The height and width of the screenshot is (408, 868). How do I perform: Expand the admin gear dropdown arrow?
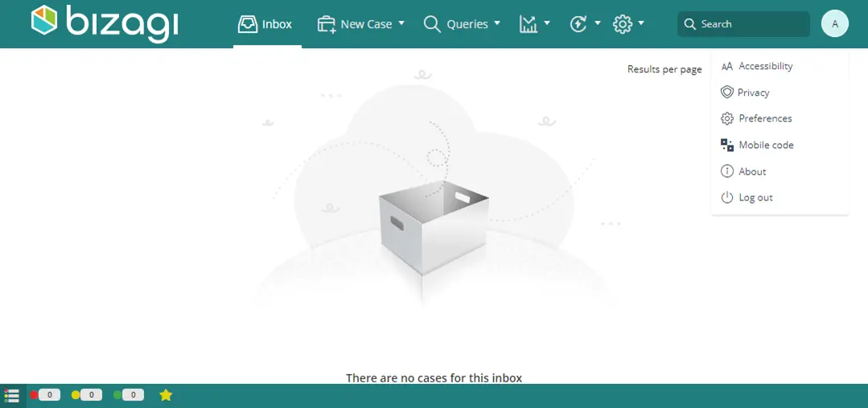[x=641, y=23]
